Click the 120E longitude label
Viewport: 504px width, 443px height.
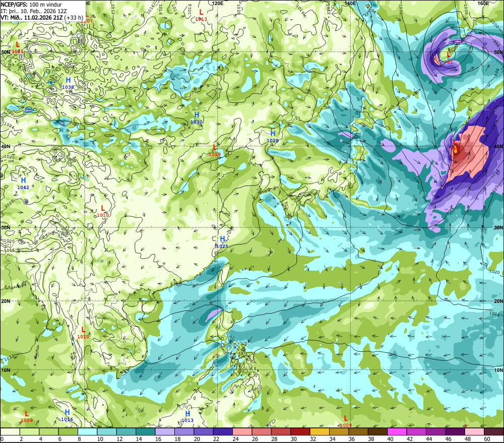(x=218, y=3)
